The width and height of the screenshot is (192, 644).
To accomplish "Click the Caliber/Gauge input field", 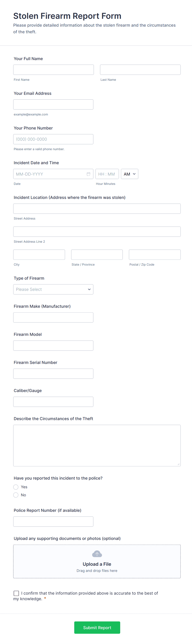I will (53, 402).
